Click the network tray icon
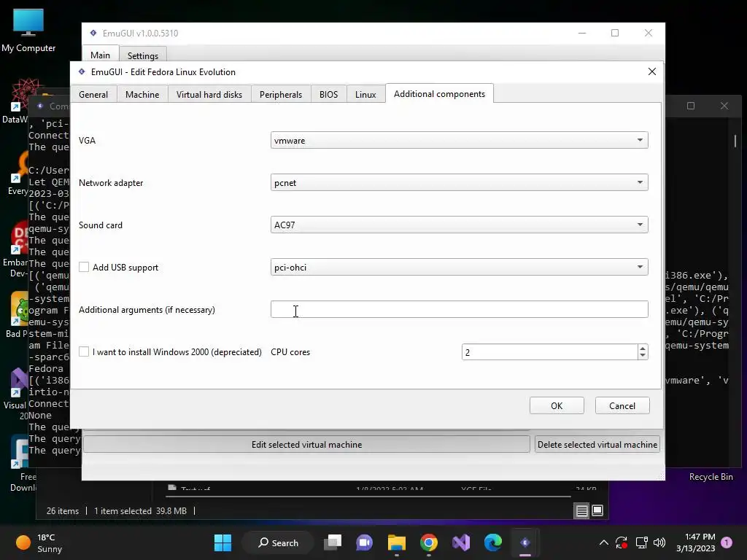The image size is (747, 560). pos(641,542)
